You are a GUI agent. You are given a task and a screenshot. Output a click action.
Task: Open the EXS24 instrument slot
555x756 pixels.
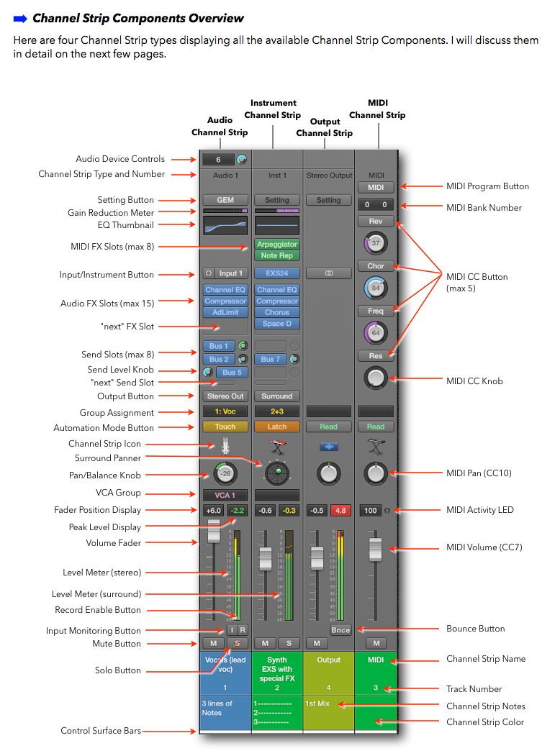pyautogui.click(x=277, y=273)
